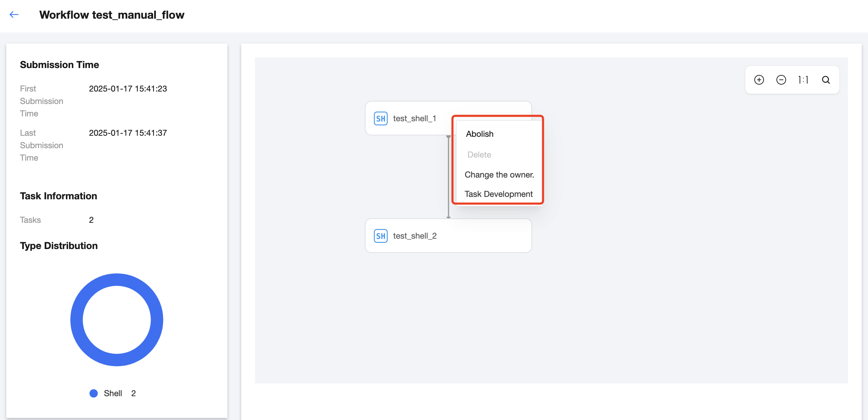Click the blue Shell legend dot

point(94,393)
